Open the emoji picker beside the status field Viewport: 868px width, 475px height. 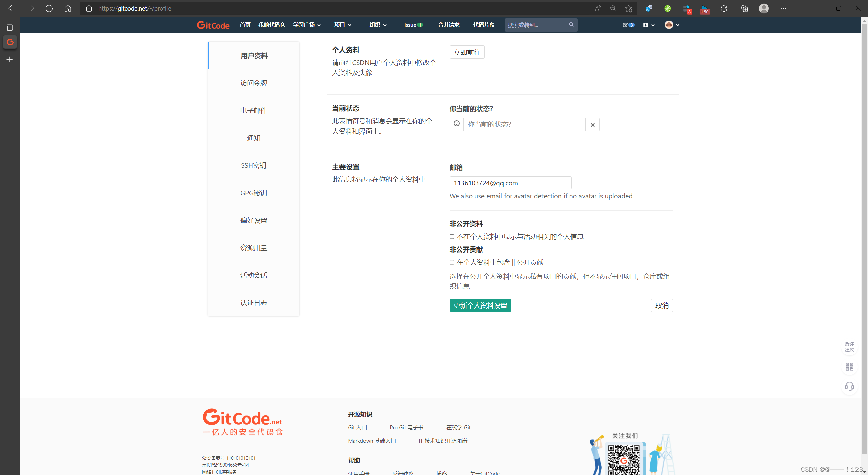point(456,124)
